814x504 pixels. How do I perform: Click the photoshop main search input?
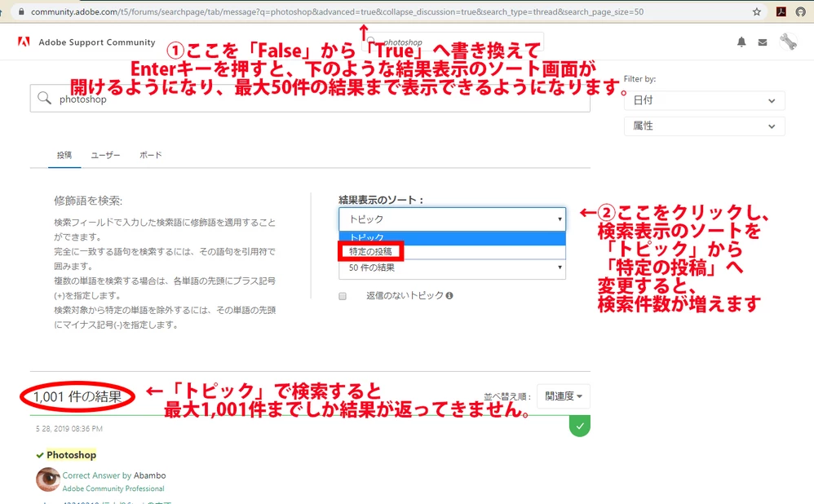click(310, 98)
